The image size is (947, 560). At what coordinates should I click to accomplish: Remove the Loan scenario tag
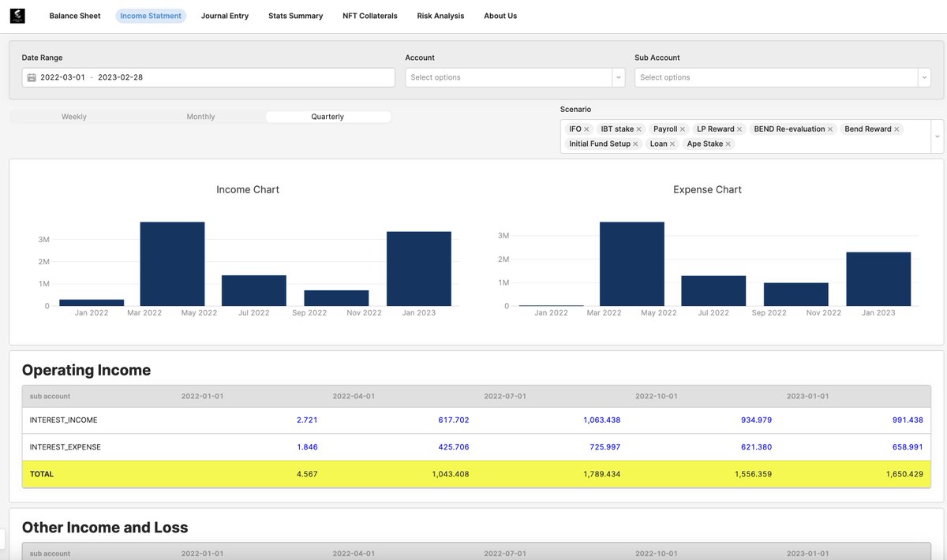pos(672,144)
